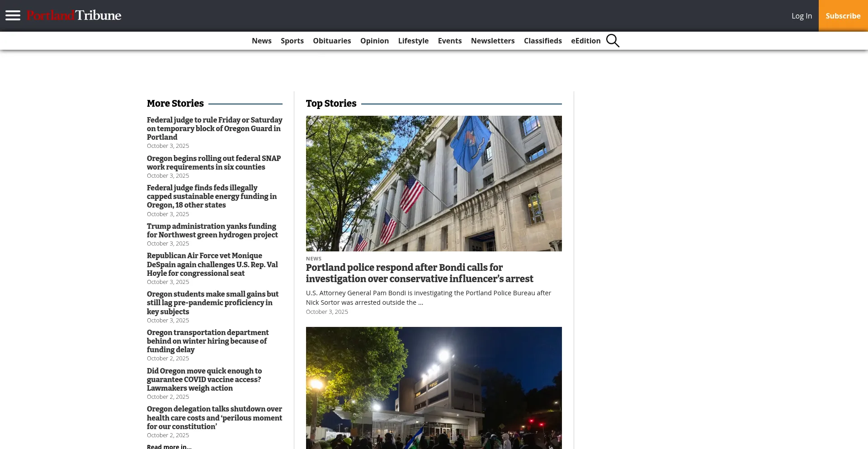Open the courthouse flags story photo
The width and height of the screenshot is (868, 449).
[x=434, y=183]
